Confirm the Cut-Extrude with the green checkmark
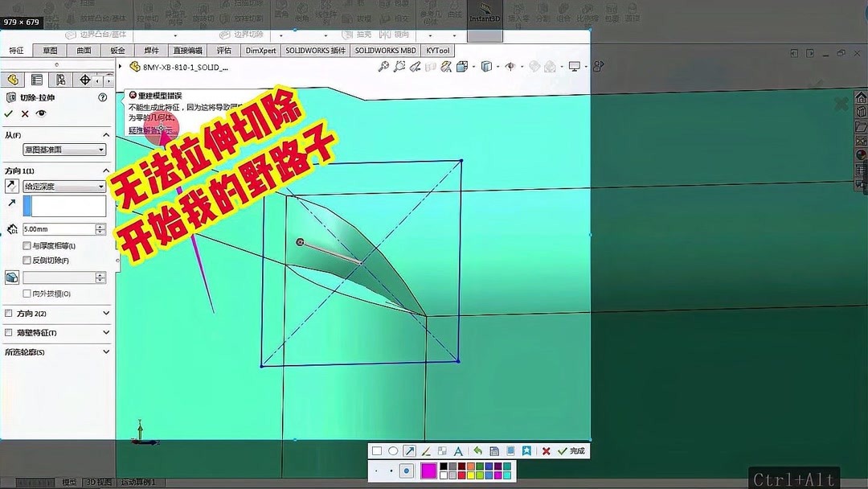The height and width of the screenshot is (489, 868). coord(10,114)
